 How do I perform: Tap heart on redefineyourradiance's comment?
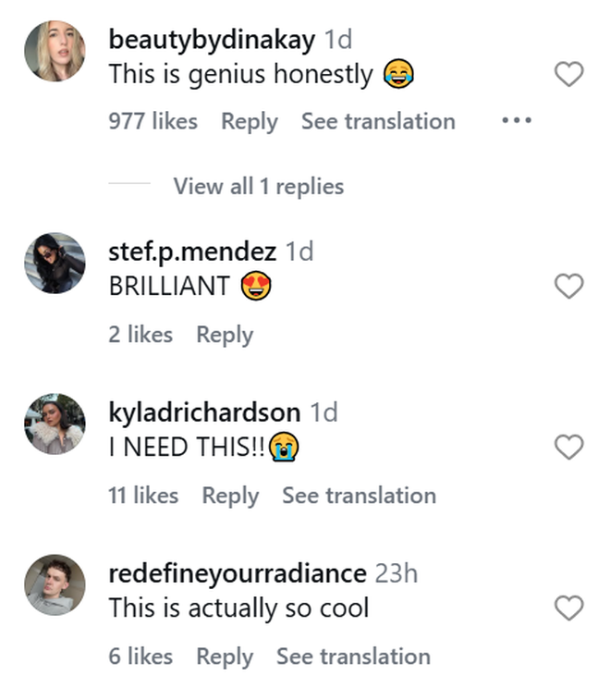568,608
